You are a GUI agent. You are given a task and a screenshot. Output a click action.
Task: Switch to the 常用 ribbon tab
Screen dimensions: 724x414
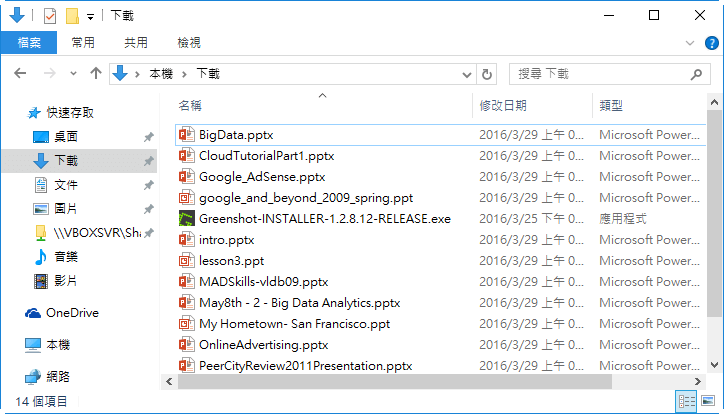pyautogui.click(x=83, y=42)
